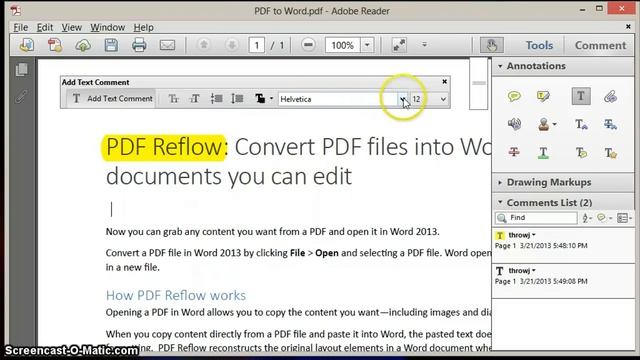The image size is (640, 360).
Task: Open the zoom level dropdown arrow
Action: tap(367, 45)
